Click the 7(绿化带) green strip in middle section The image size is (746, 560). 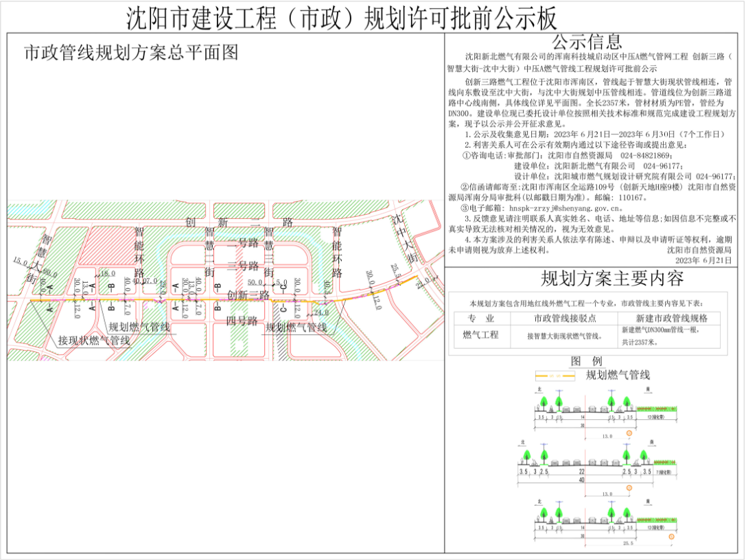tap(663, 474)
